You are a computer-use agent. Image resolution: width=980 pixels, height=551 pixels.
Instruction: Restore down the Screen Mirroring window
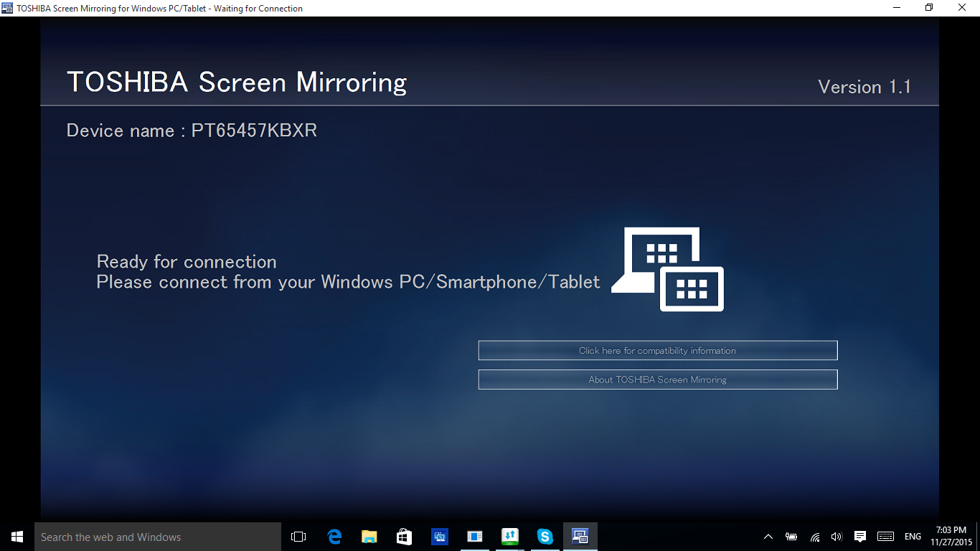click(929, 8)
